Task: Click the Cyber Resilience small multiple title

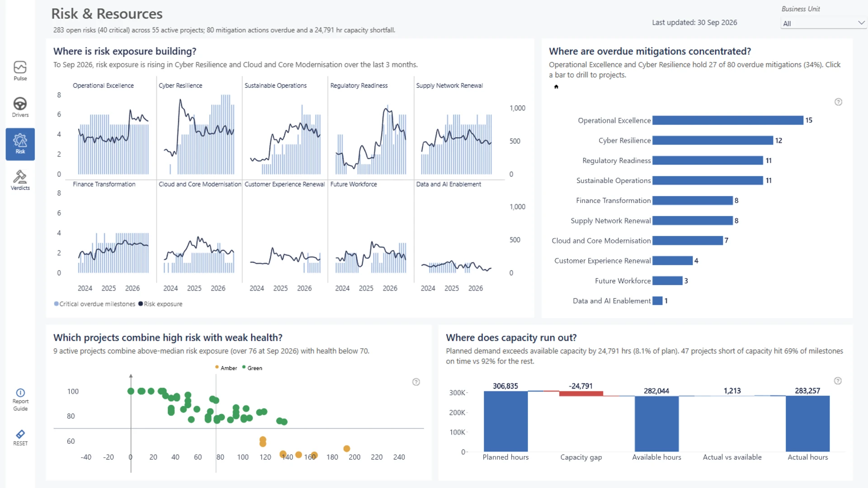Action: 180,85
